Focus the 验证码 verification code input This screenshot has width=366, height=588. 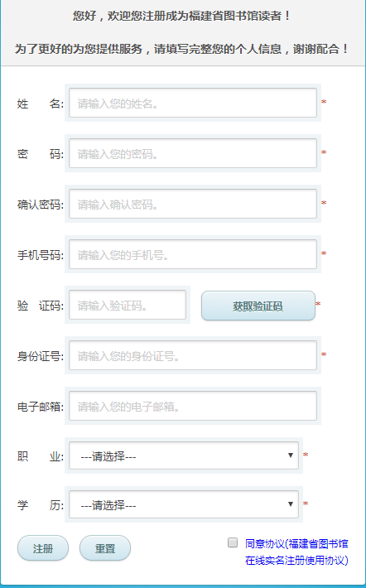tap(128, 305)
